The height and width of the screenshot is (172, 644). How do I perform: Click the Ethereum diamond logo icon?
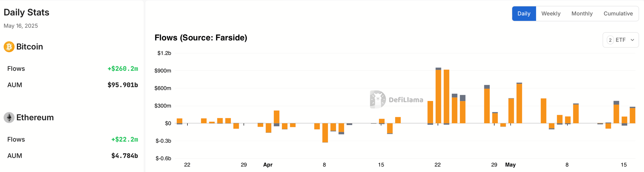coord(9,117)
